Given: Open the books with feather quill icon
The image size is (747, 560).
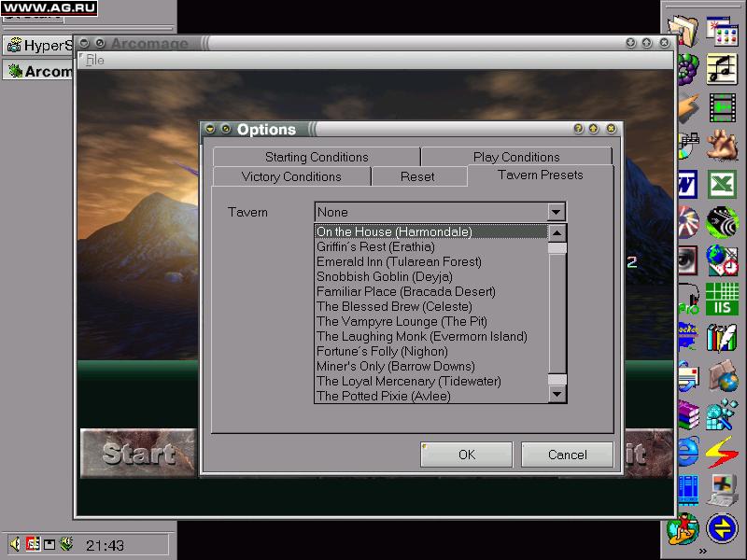Looking at the screenshot, I should [x=722, y=337].
